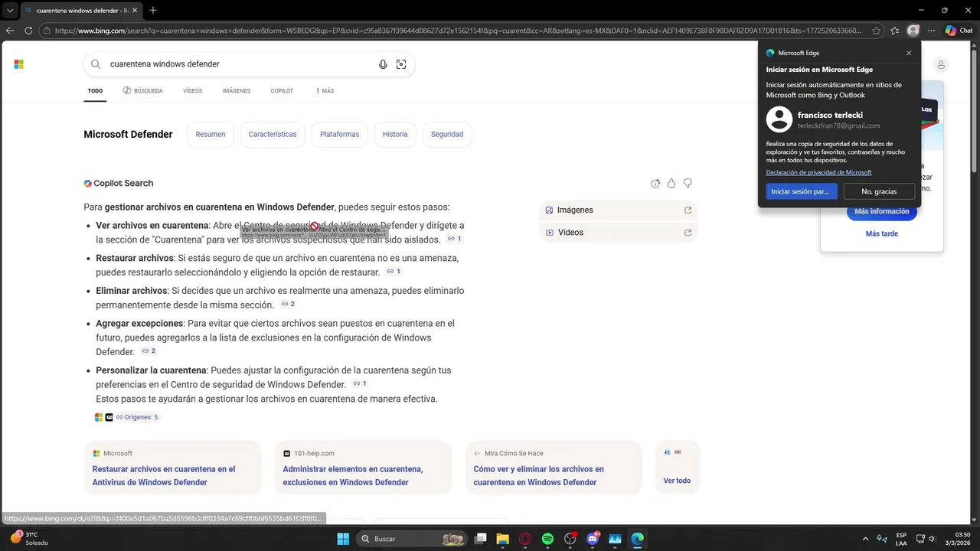Screen dimensions: 980x551
Task: Open Declaración de privacidad de Microsoft link
Action: (x=818, y=173)
